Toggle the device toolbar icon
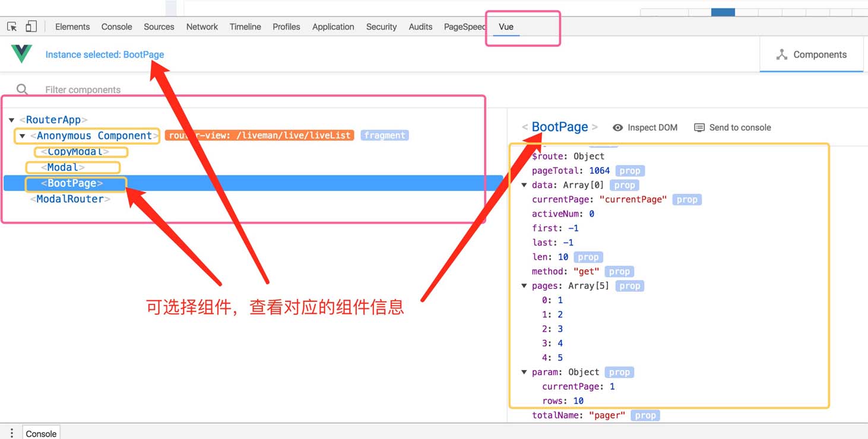868x439 pixels. (31, 27)
